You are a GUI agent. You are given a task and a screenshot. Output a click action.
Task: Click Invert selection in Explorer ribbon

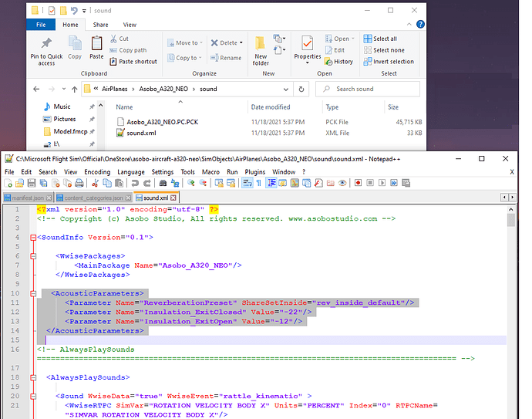coord(389,62)
